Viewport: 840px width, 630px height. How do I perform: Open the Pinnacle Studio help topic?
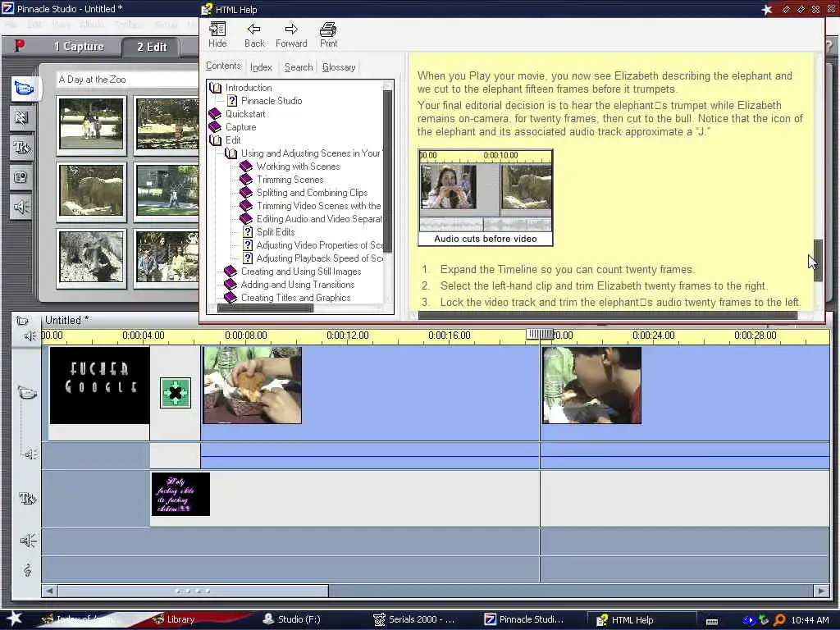click(271, 101)
